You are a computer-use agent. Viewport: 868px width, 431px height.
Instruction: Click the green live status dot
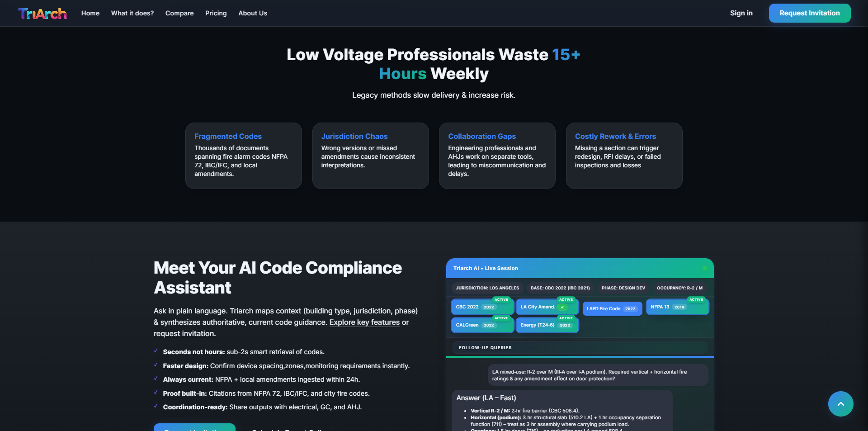coord(704,268)
